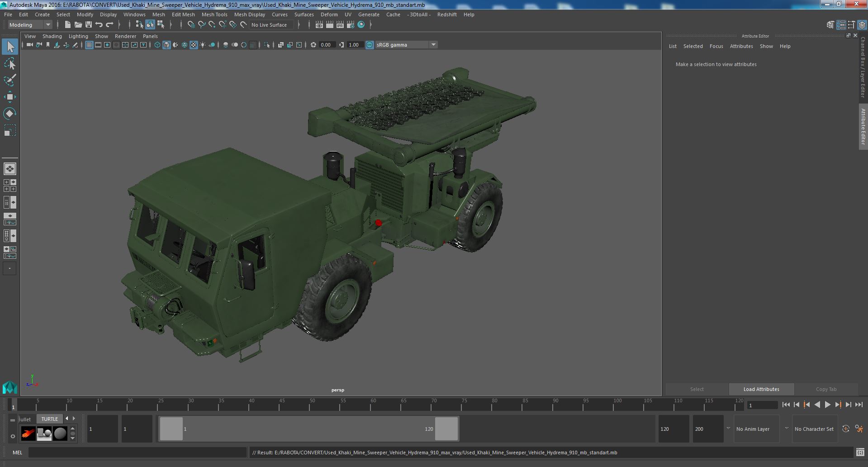
Task: Open shelf settings gear menu
Action: click(13, 436)
